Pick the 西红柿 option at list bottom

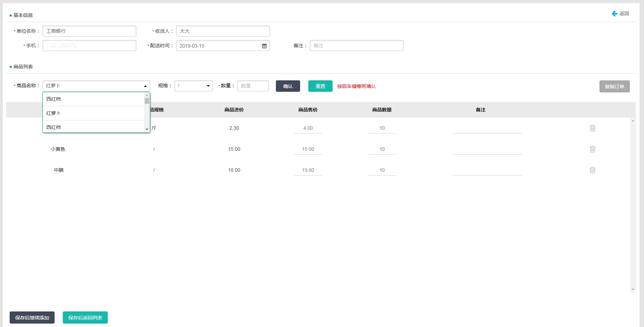pos(93,127)
